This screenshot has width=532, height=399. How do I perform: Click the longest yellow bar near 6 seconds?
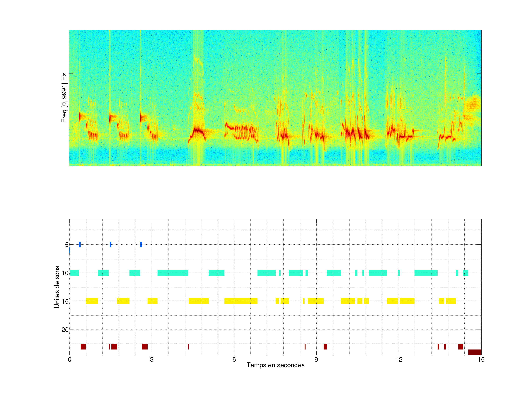[x=241, y=301]
